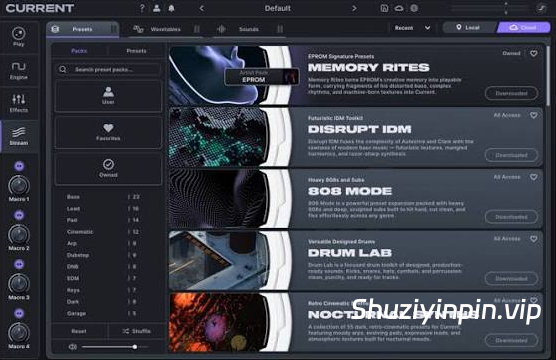Open the Stream page
Image resolution: width=556 pixels, height=360 pixels.
(x=18, y=137)
